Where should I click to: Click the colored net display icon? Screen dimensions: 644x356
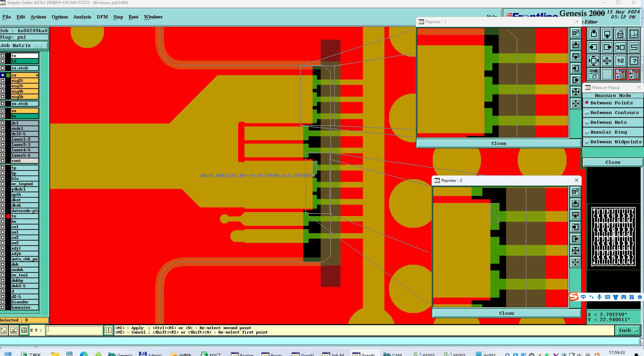(621, 74)
